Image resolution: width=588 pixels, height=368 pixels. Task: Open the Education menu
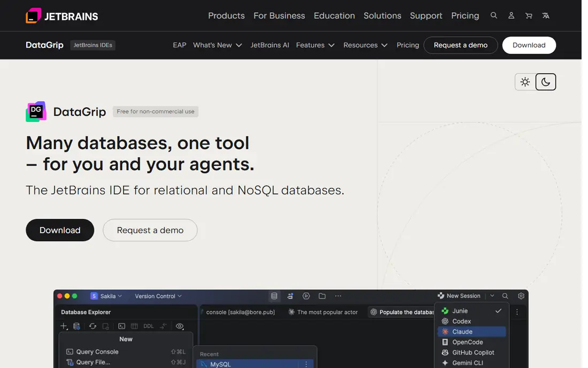tap(334, 16)
